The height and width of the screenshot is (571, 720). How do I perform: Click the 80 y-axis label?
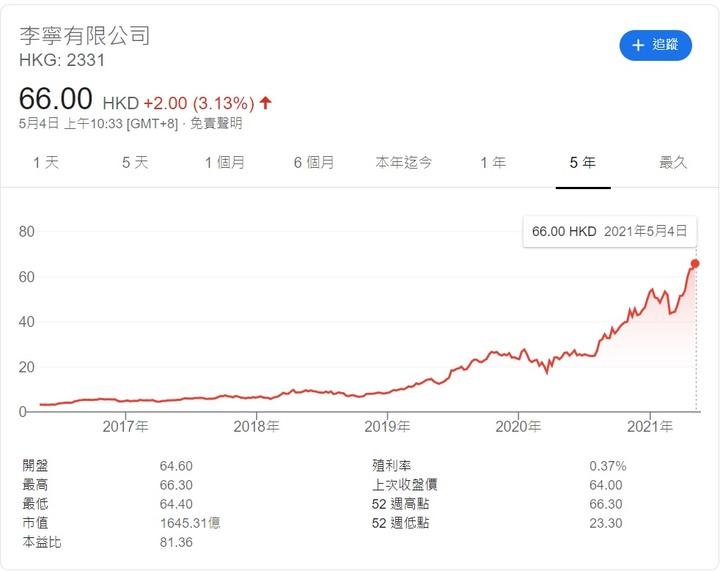(x=27, y=231)
